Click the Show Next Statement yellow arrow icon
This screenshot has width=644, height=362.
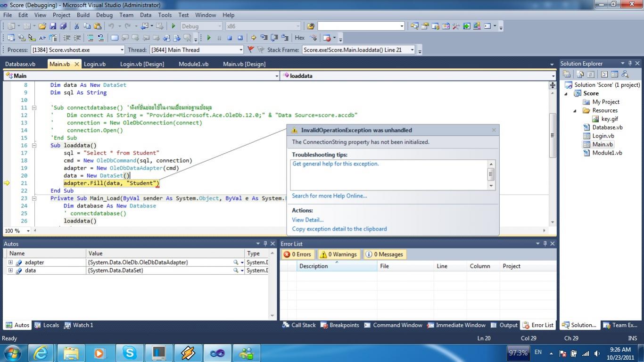(x=253, y=38)
